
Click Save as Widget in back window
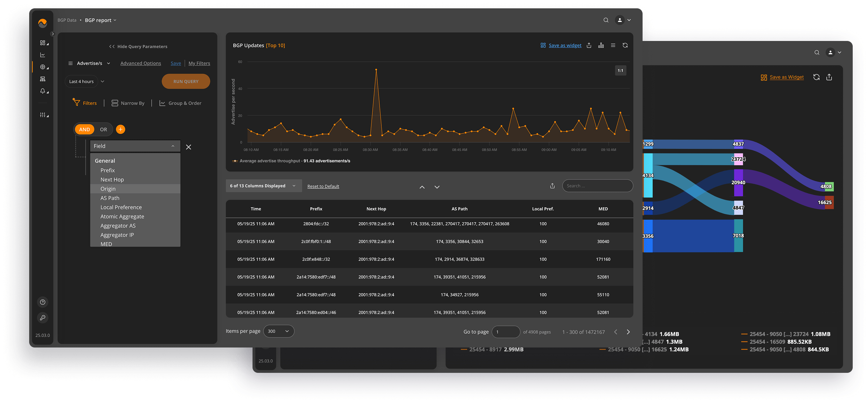pos(786,77)
